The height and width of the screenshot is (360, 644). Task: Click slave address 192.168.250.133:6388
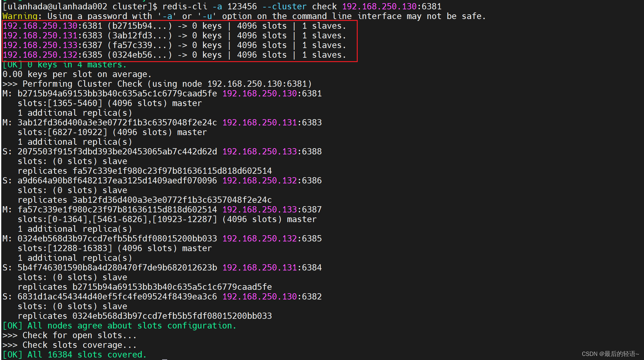(x=272, y=152)
